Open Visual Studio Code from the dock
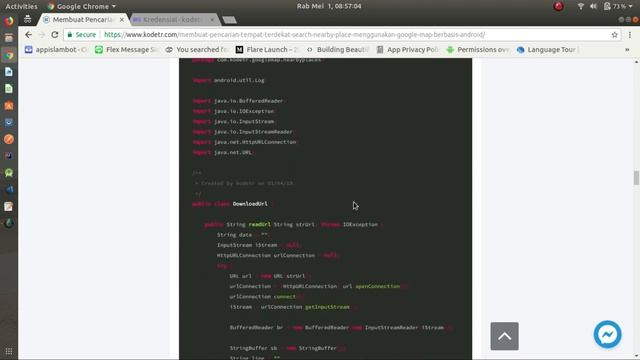Image resolution: width=640 pixels, height=360 pixels. click(9, 189)
